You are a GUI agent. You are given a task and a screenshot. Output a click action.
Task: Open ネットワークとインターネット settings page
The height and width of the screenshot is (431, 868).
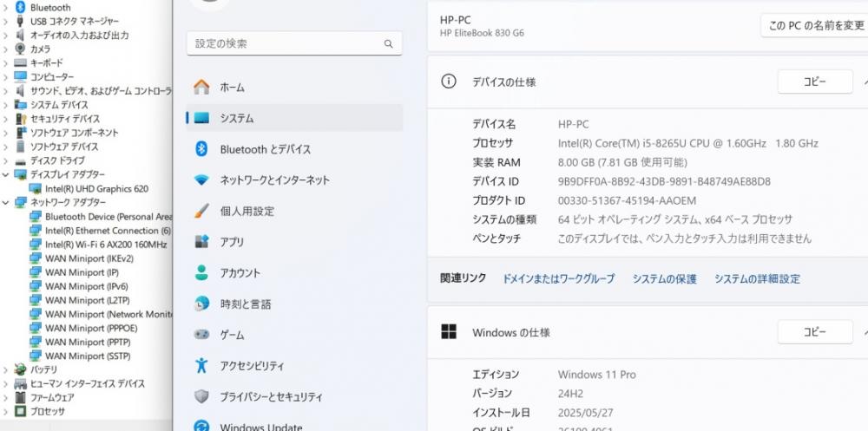[x=294, y=180]
